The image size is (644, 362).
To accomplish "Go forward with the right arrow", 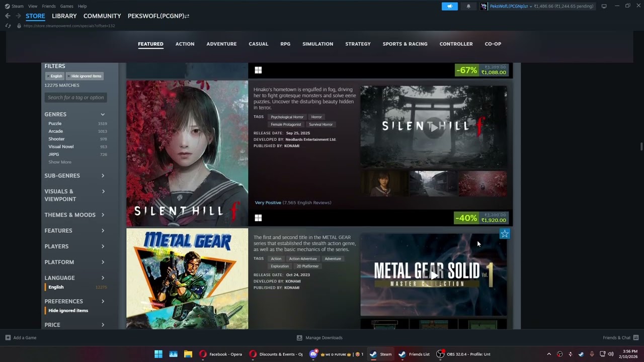I will click(18, 16).
